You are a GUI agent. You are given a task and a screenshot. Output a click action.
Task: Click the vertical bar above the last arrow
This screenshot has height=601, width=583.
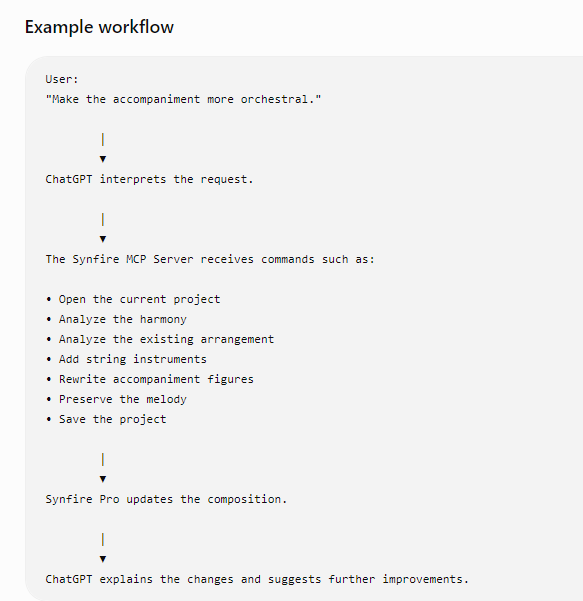(103, 540)
